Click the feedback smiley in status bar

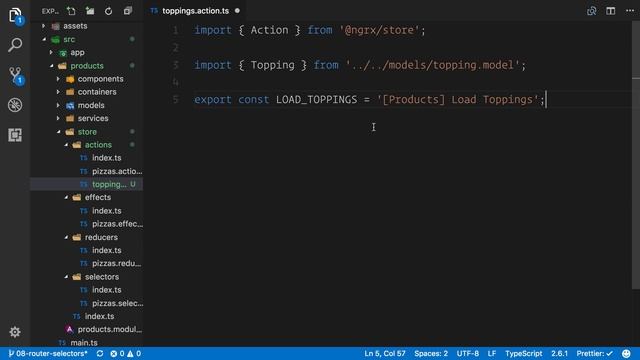[626, 353]
